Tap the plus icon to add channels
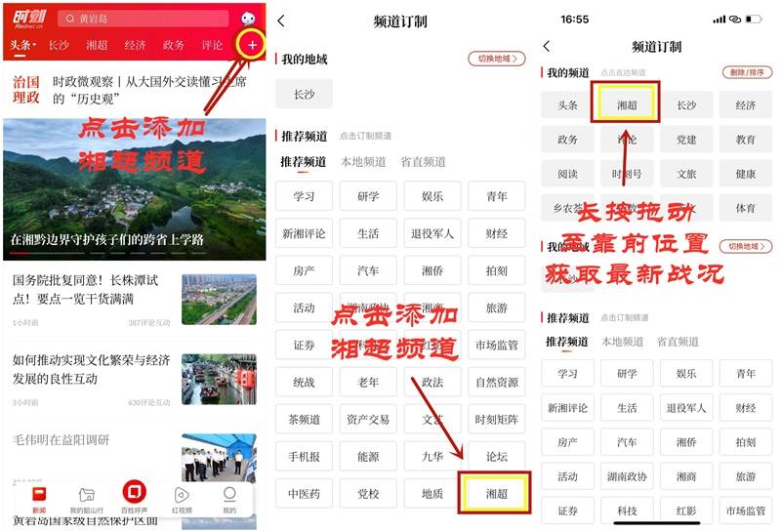This screenshot has height=532, width=781. [252, 46]
